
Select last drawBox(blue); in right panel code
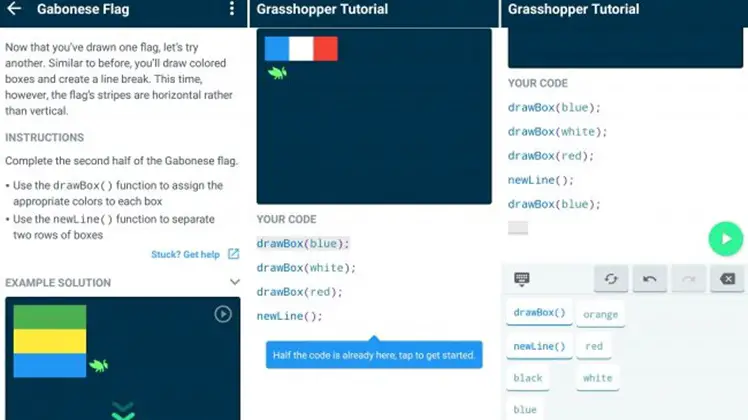point(554,204)
